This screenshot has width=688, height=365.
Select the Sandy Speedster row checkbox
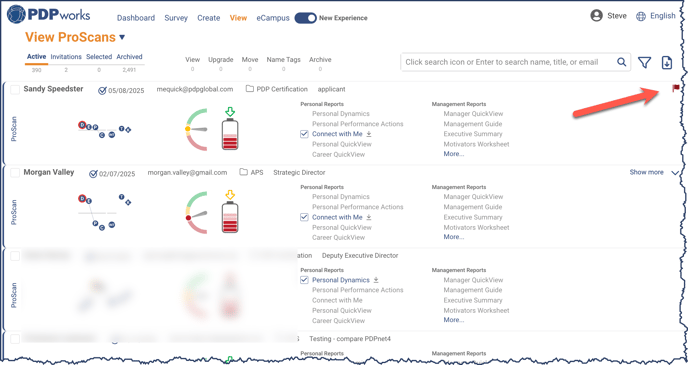[15, 90]
